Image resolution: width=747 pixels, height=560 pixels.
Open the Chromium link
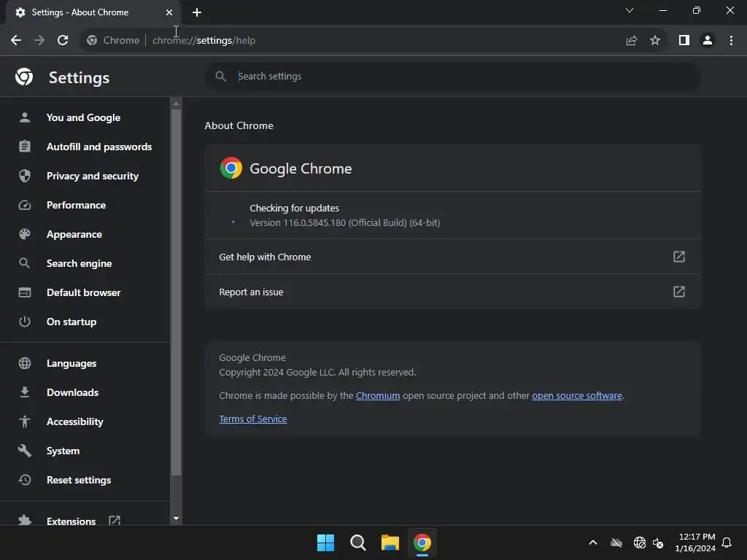pos(378,396)
